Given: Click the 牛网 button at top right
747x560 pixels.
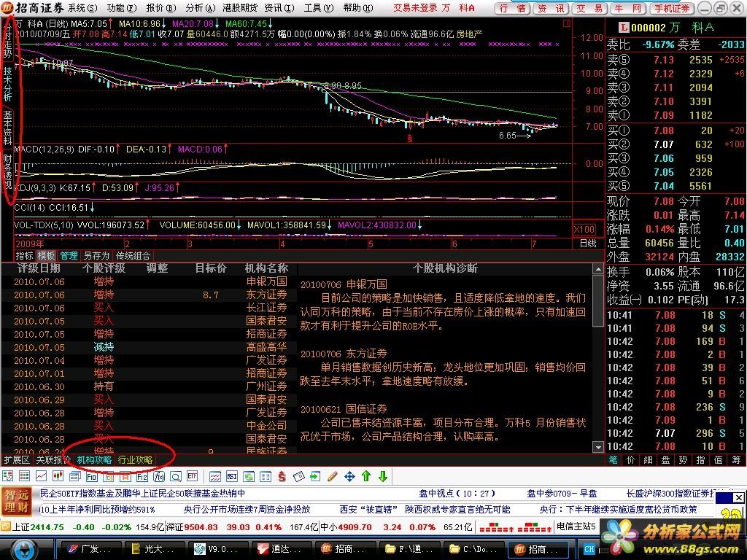Looking at the screenshot, I should point(628,8).
